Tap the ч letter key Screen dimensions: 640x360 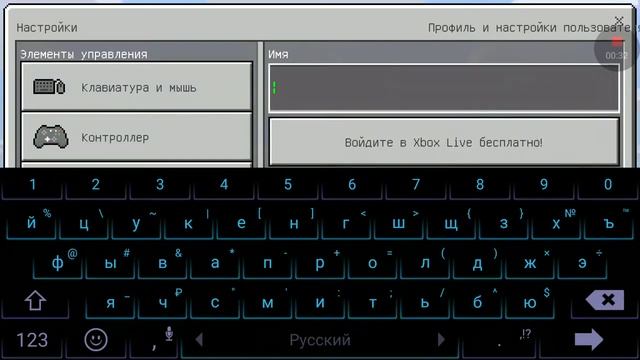pyautogui.click(x=162, y=302)
